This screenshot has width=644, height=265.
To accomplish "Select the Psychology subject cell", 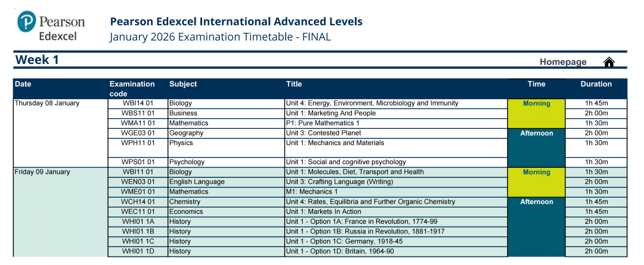I will (187, 162).
